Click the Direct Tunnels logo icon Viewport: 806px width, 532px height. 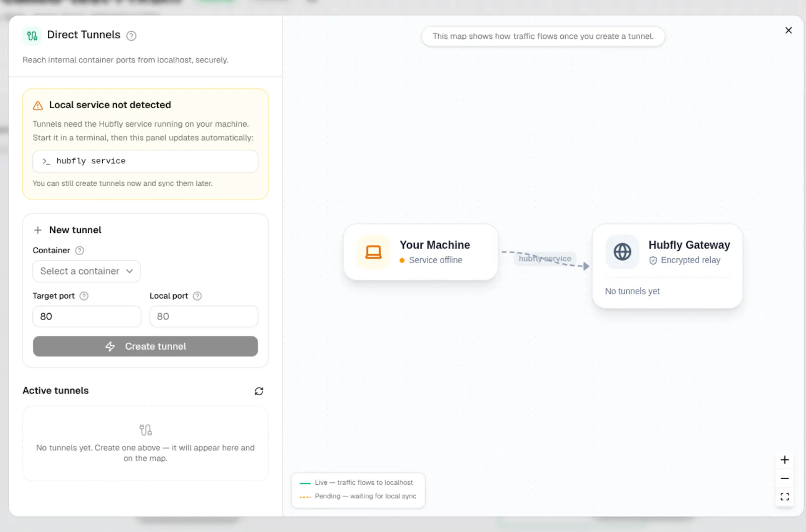click(x=32, y=36)
